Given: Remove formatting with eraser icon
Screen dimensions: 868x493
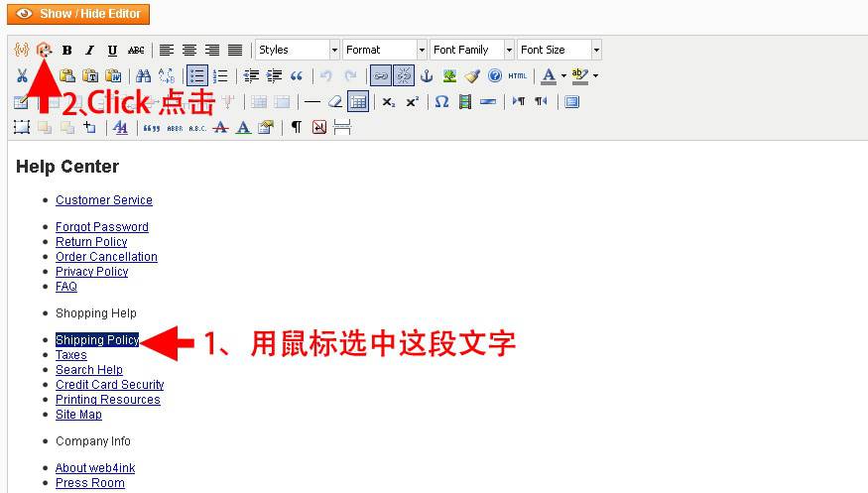Looking at the screenshot, I should coord(335,102).
